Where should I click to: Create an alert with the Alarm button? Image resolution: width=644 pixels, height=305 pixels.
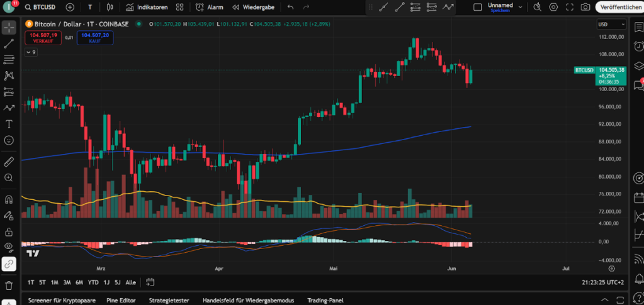tap(209, 7)
